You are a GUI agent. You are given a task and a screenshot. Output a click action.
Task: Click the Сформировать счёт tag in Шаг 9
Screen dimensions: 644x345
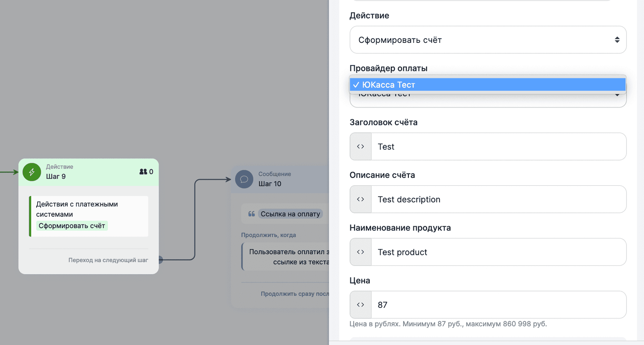pyautogui.click(x=72, y=226)
